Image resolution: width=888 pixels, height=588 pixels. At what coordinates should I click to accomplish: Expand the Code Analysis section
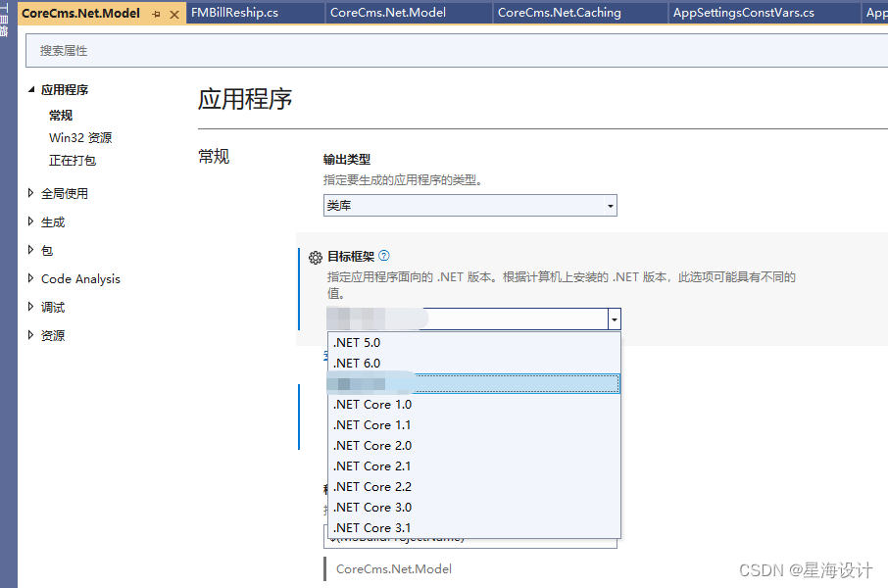click(x=30, y=278)
